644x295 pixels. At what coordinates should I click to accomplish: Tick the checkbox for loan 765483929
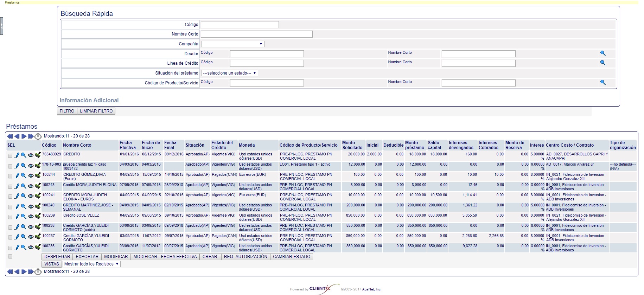tap(10, 156)
